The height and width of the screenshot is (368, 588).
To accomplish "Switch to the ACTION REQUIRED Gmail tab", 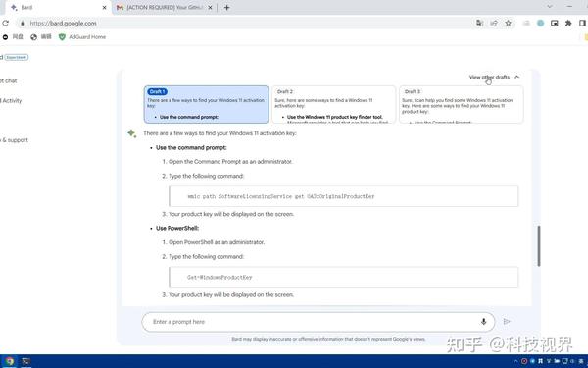I will 165,7.
